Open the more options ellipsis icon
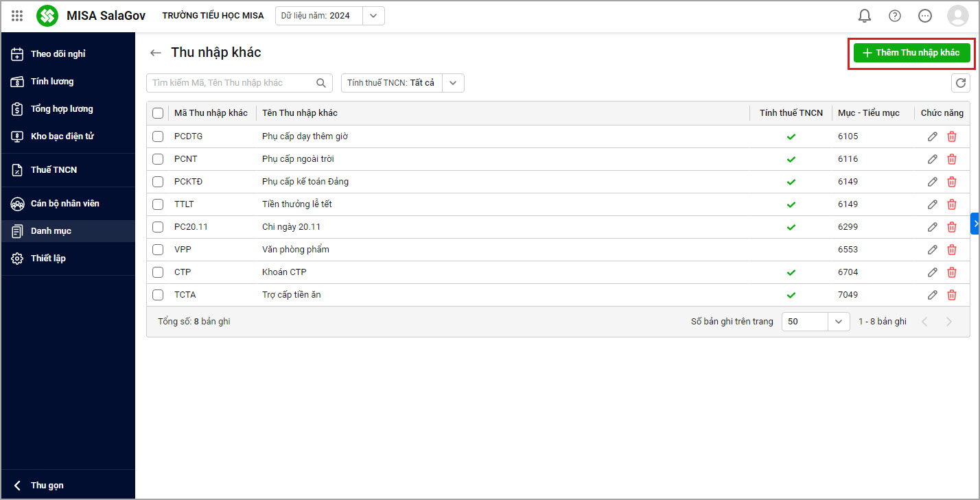The height and width of the screenshot is (500, 980). click(925, 16)
